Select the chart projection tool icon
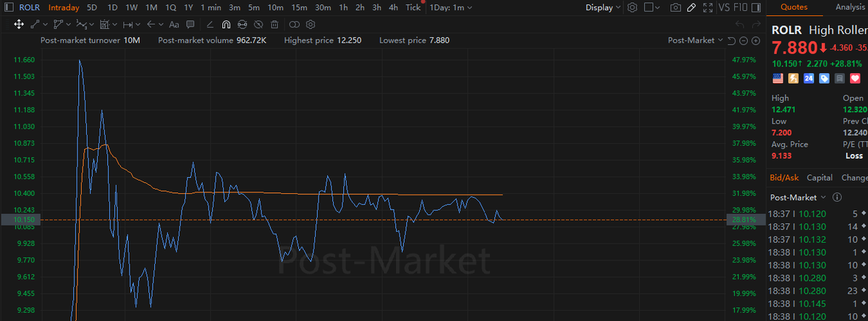This screenshot has height=321, width=868. pyautogui.click(x=104, y=25)
